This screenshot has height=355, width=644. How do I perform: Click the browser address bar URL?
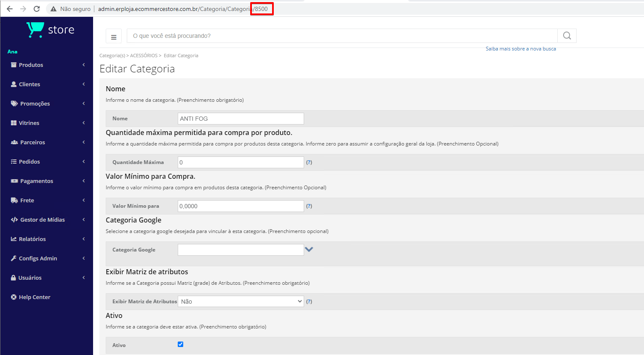click(x=183, y=9)
